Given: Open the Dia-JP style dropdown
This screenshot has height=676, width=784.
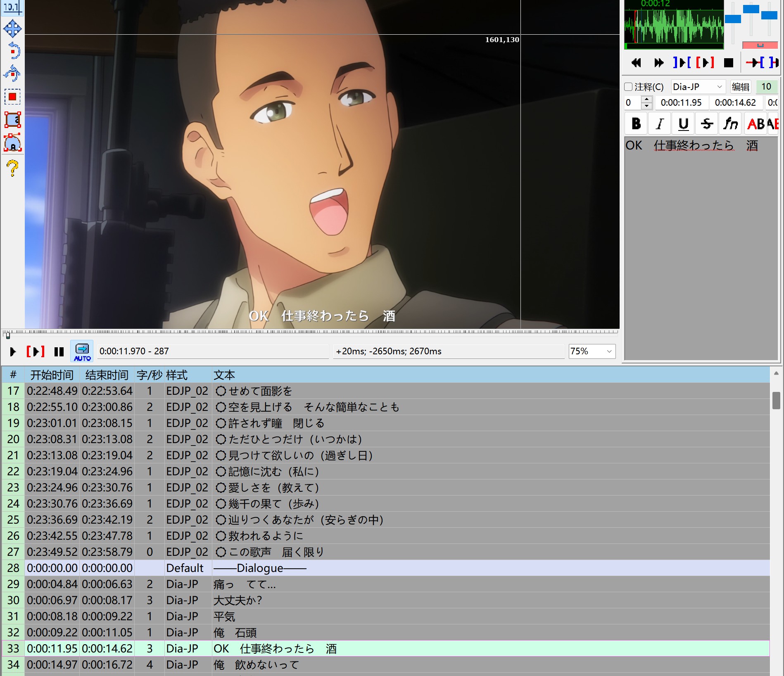Looking at the screenshot, I should [x=698, y=87].
